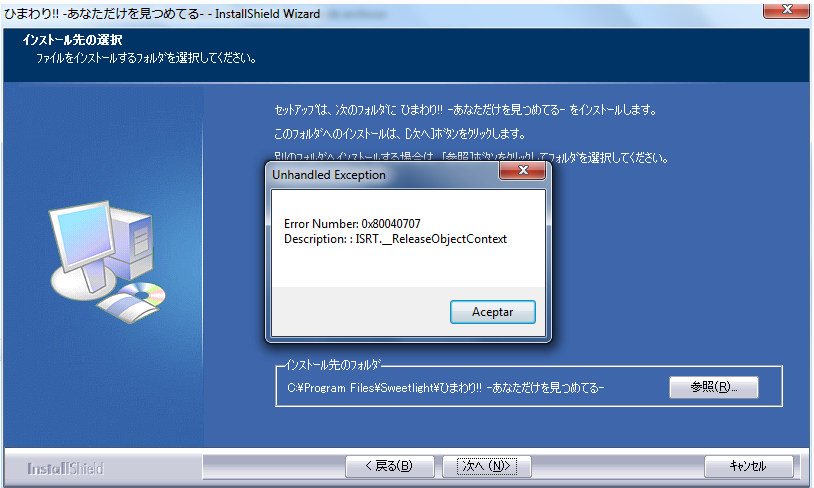Click the Aceptar button in error dialog
814x488 pixels.
click(492, 312)
